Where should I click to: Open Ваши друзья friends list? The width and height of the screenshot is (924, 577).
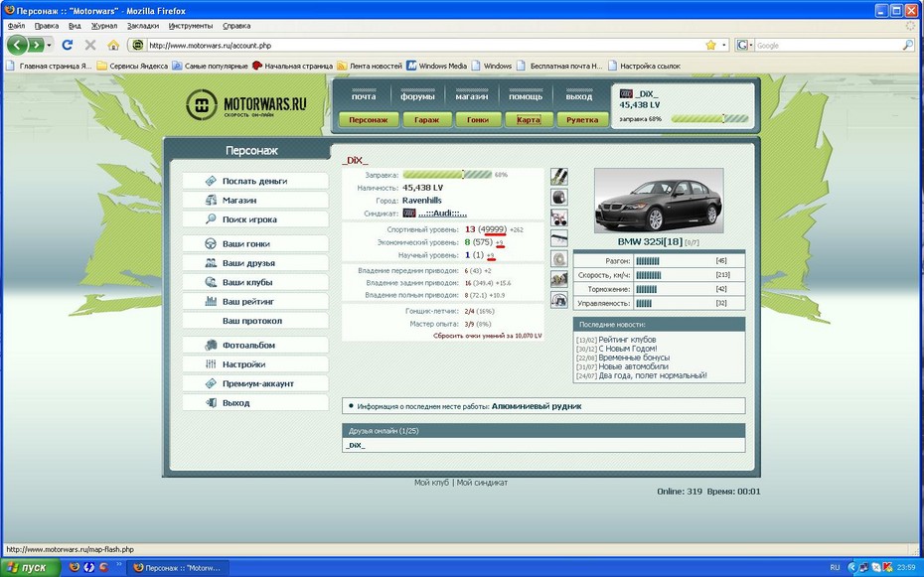coord(255,263)
